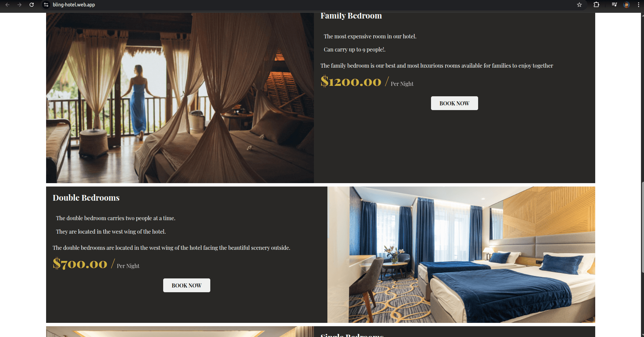Image resolution: width=644 pixels, height=337 pixels.
Task: Open the browser extensions puzzle icon
Action: pos(596,5)
